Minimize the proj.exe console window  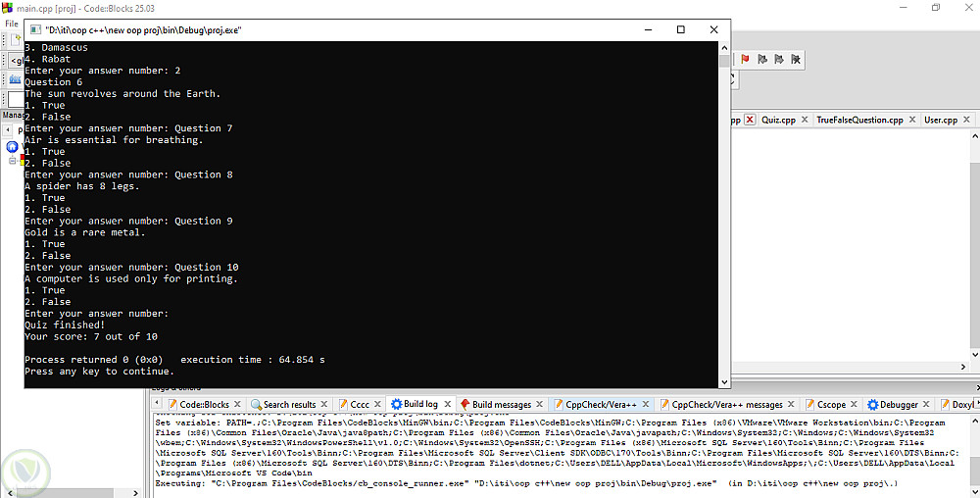648,30
